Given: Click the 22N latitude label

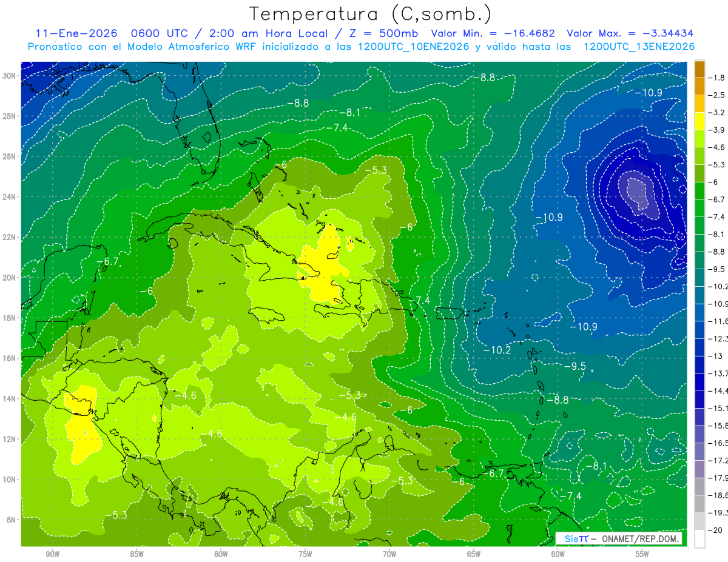Looking at the screenshot, I should [x=10, y=237].
